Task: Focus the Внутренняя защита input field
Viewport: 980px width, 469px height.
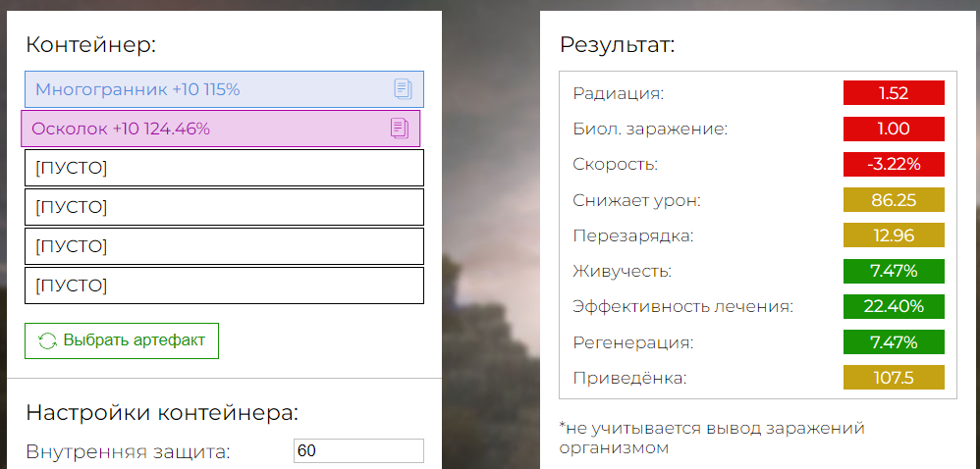Action: (358, 451)
